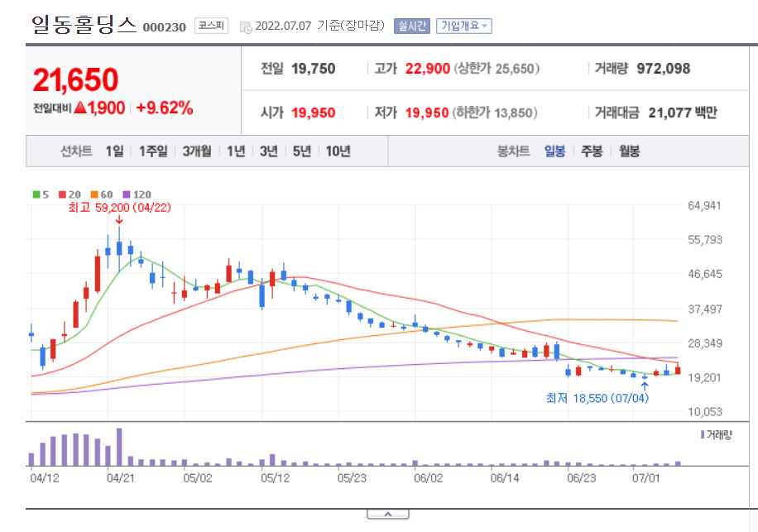Select the 3년 line chart period

[x=269, y=151]
